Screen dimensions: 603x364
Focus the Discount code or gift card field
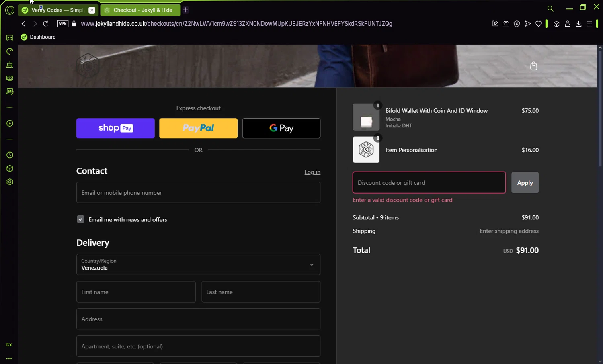(x=429, y=183)
